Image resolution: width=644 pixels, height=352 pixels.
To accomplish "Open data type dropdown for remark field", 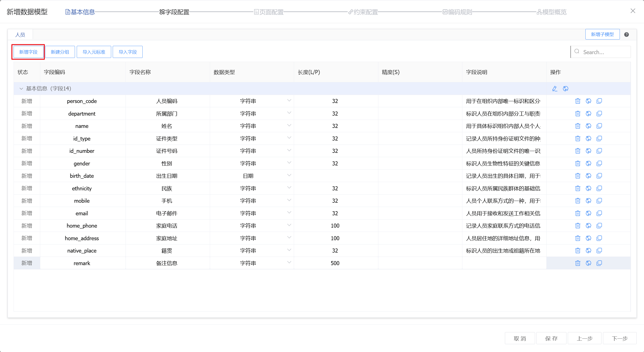I will [289, 263].
